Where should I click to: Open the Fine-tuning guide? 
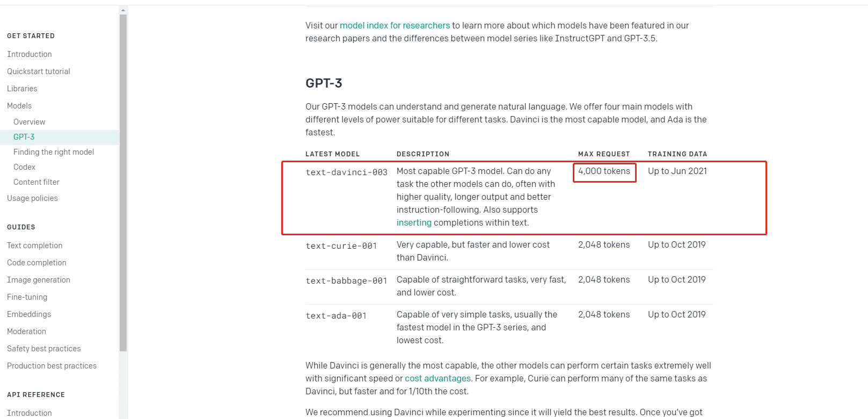(x=27, y=297)
